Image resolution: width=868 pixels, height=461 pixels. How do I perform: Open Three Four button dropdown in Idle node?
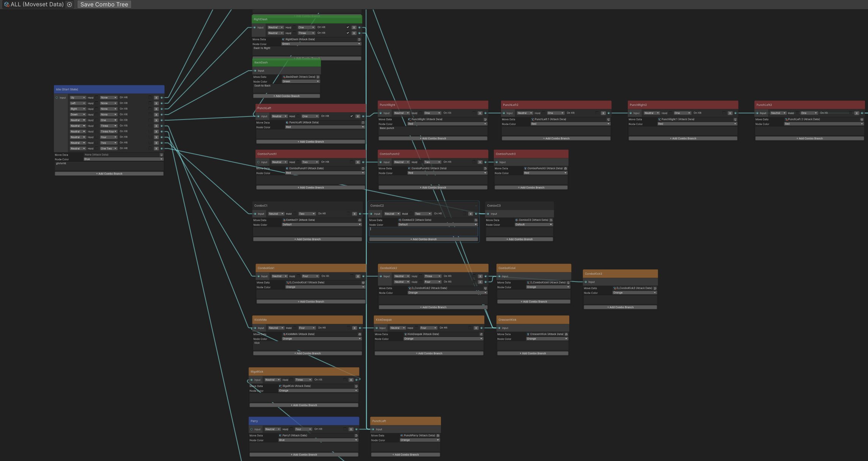(x=109, y=132)
